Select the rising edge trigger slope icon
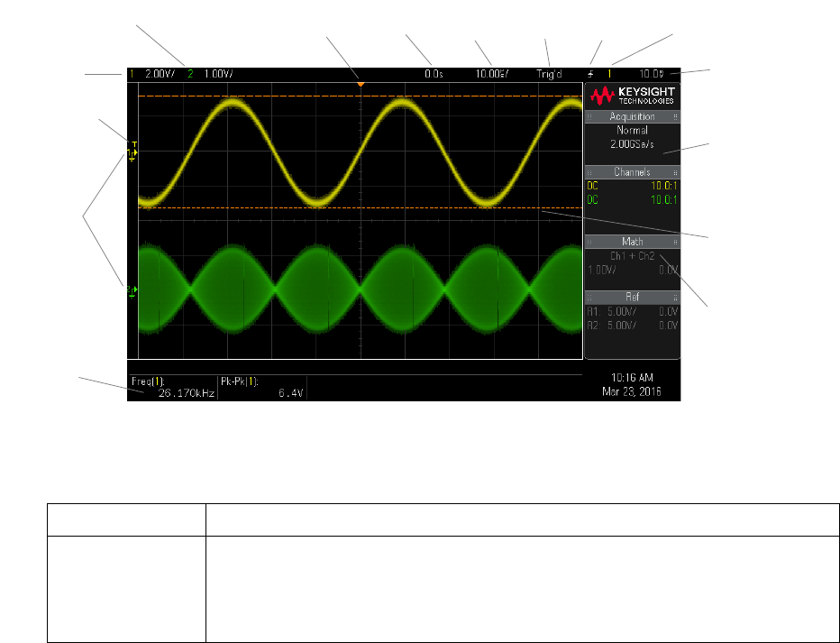Viewport: 840px width, 643px height. tap(591, 74)
